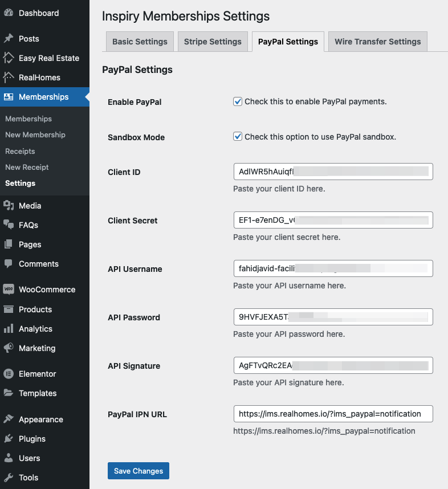Viewport: 448px width, 489px height.
Task: Open the Stripe Settings tab
Action: [x=213, y=42]
